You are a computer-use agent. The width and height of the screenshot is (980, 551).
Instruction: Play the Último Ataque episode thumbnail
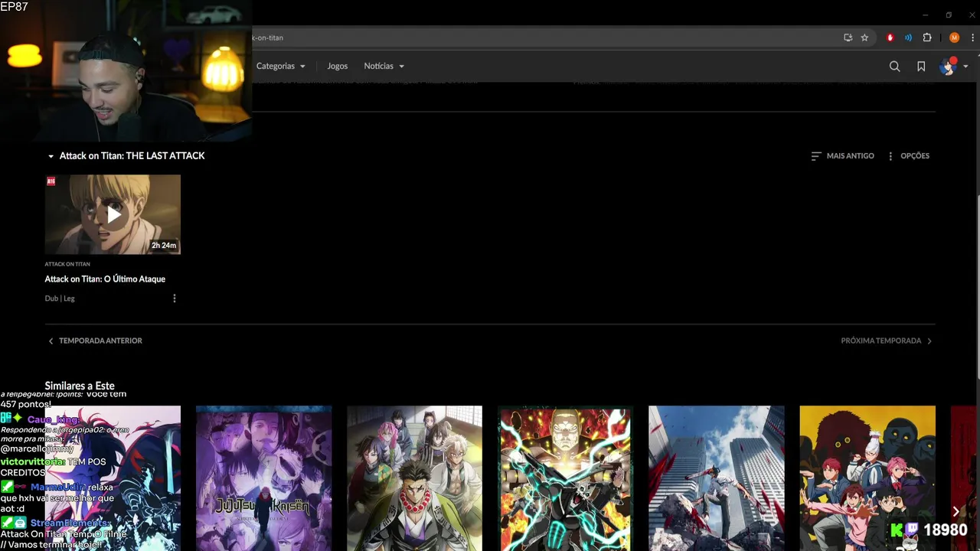coord(113,214)
